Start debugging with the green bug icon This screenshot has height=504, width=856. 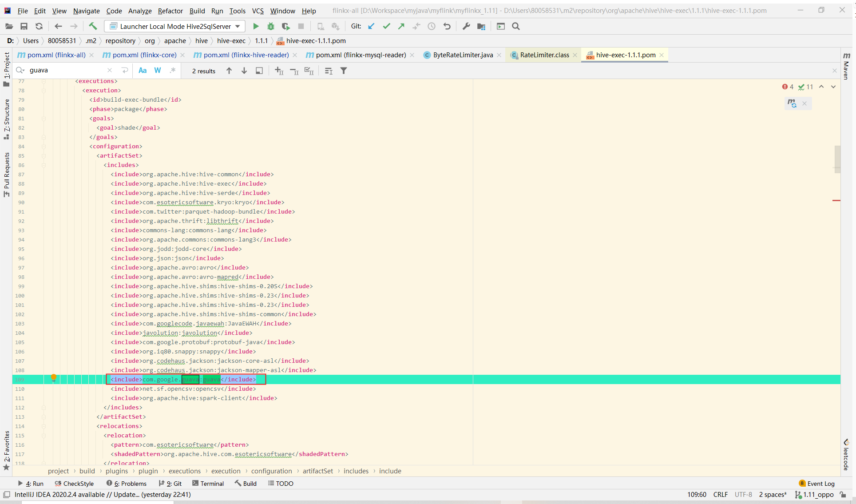pyautogui.click(x=271, y=26)
